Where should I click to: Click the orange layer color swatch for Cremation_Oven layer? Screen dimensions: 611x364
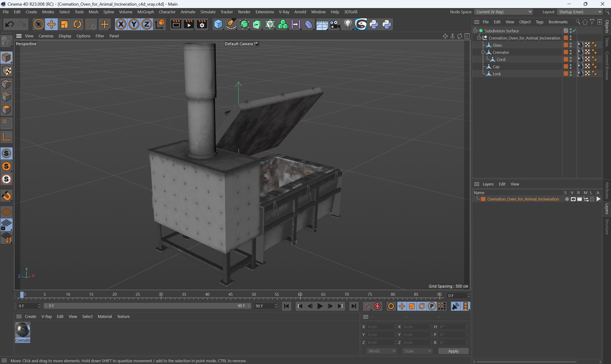(x=483, y=199)
